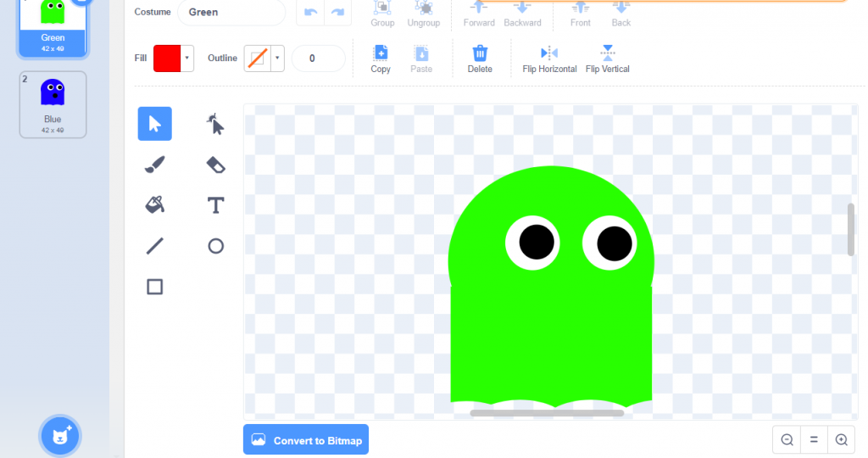Select the Green costume thumbnail
The width and height of the screenshot is (868, 458).
click(53, 26)
